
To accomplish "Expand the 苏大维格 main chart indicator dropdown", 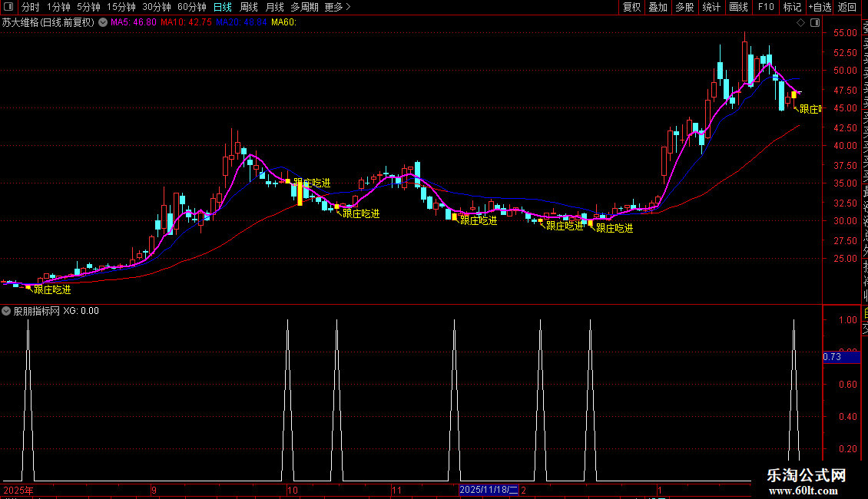I will [103, 22].
